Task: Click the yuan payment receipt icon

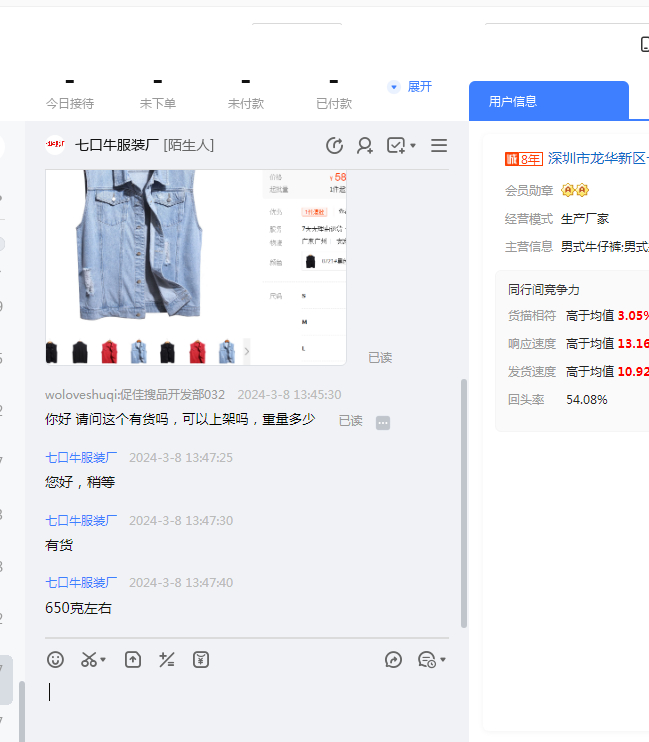Action: pyautogui.click(x=201, y=660)
